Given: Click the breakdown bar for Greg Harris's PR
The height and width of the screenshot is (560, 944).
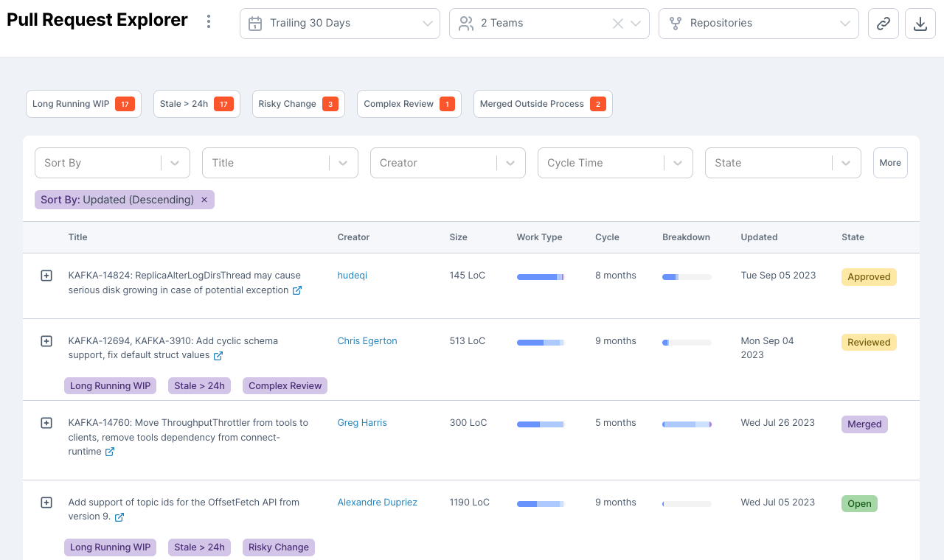Looking at the screenshot, I should click(687, 424).
